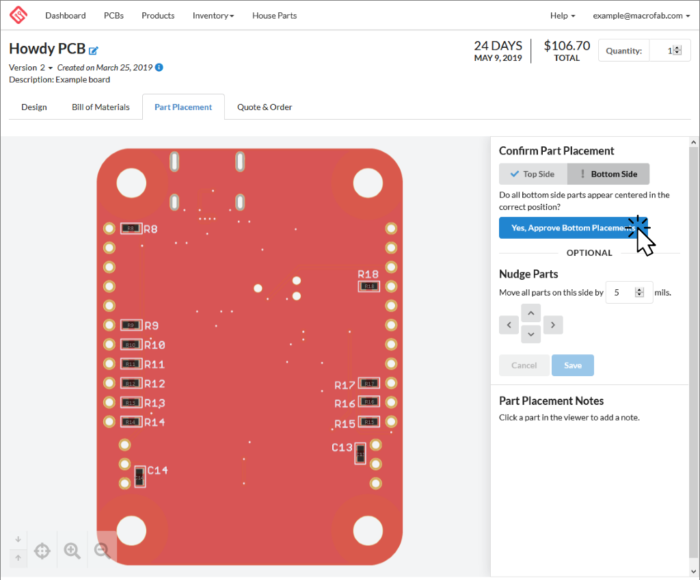The height and width of the screenshot is (580, 700).
Task: Zoom in with the magnifier plus icon
Action: pyautogui.click(x=72, y=550)
